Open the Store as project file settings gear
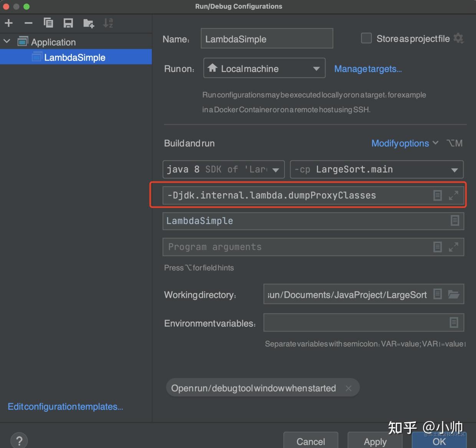Image resolution: width=476 pixels, height=448 pixels. pyautogui.click(x=458, y=38)
